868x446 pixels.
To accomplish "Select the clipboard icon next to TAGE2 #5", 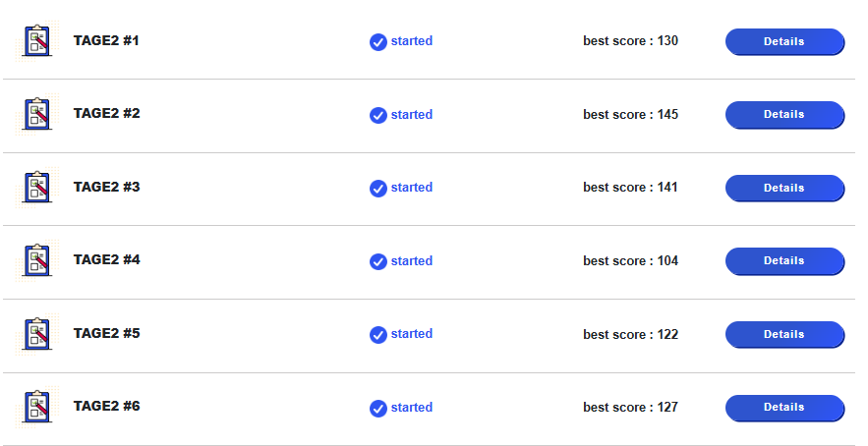I will pos(37,334).
